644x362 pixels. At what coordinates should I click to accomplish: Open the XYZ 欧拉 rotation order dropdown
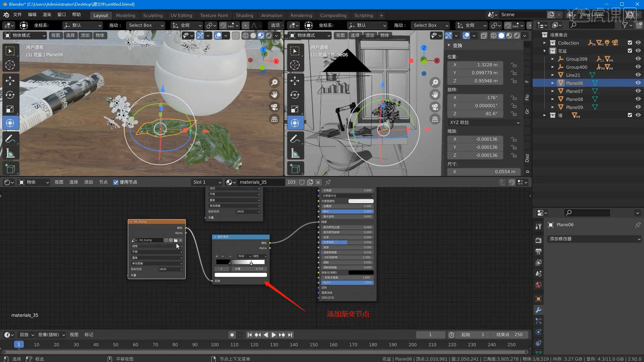(484, 122)
